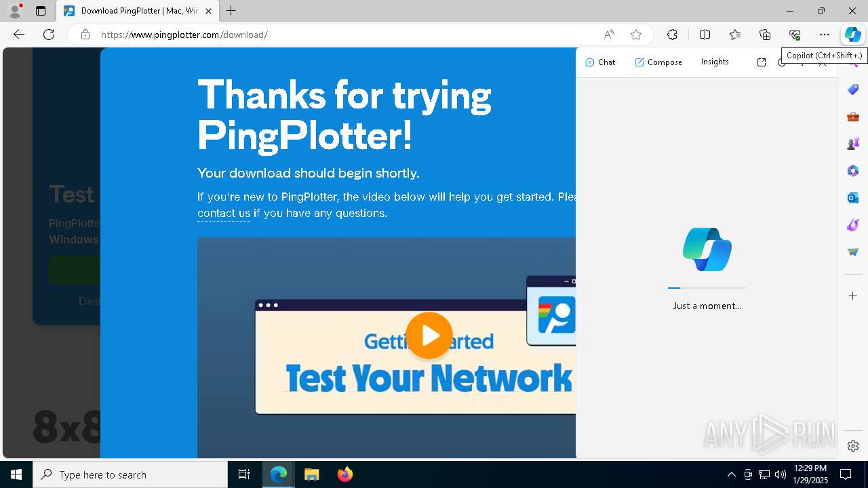Refresh the PingPlotter download page

[49, 35]
